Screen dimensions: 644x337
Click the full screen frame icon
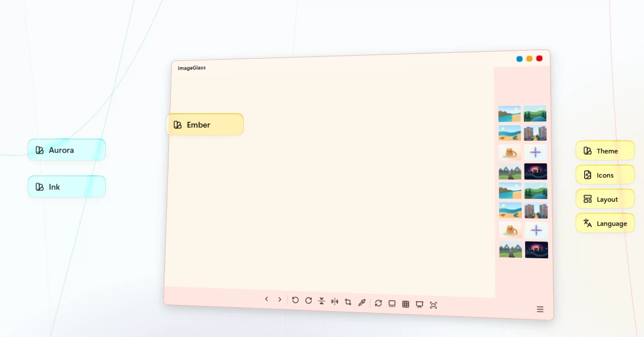coord(434,305)
